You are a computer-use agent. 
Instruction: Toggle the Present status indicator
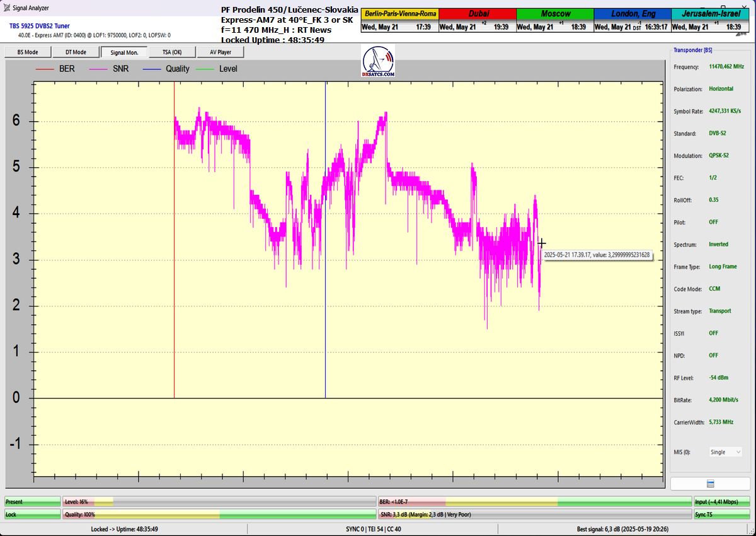pyautogui.click(x=33, y=502)
